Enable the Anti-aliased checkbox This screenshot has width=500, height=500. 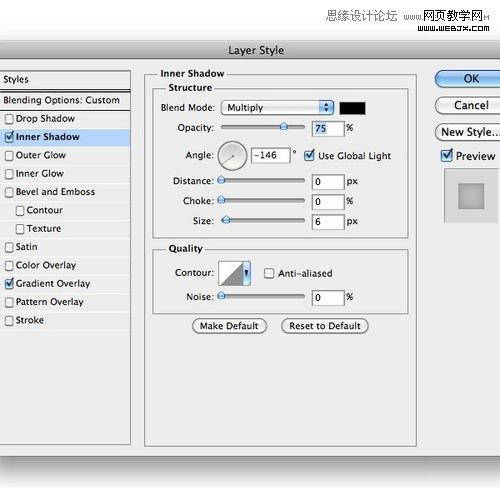pos(269,274)
